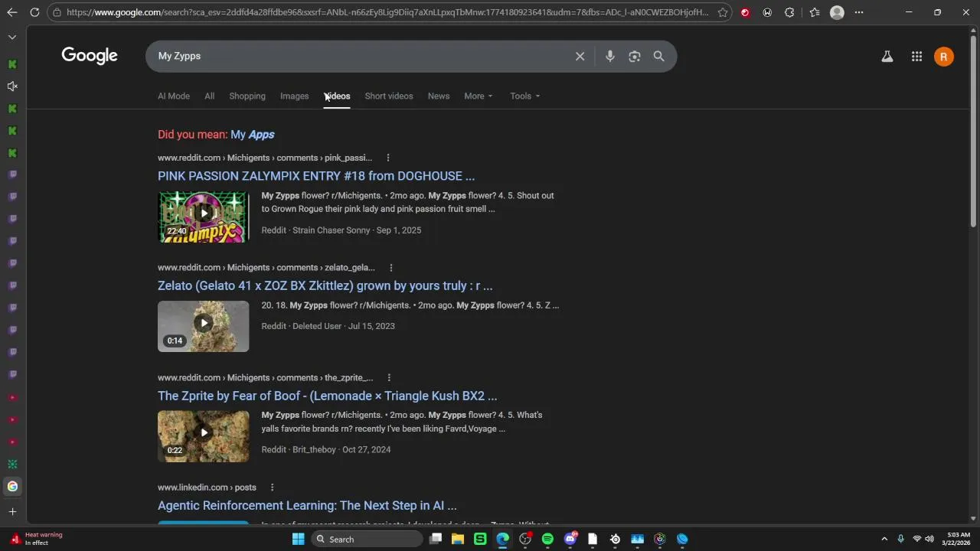Mute the tab using the sidebar speaker icon
The height and width of the screenshot is (551, 980).
[x=12, y=86]
